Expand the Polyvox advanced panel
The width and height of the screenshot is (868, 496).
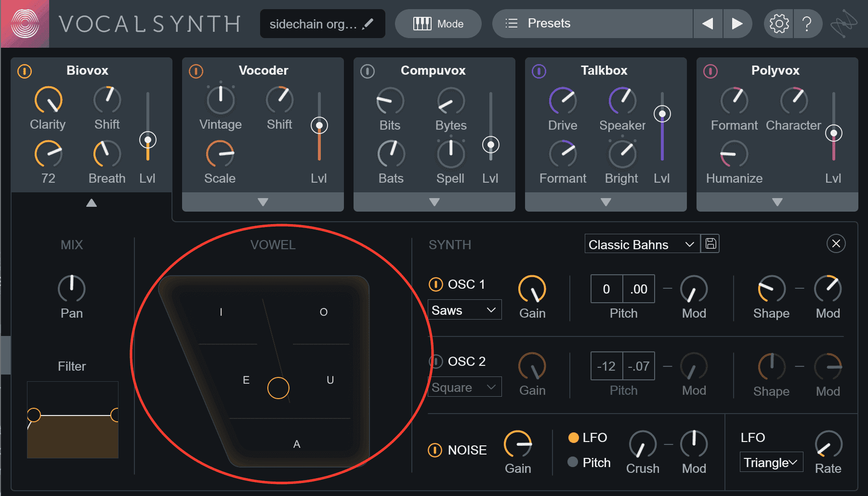tap(777, 202)
